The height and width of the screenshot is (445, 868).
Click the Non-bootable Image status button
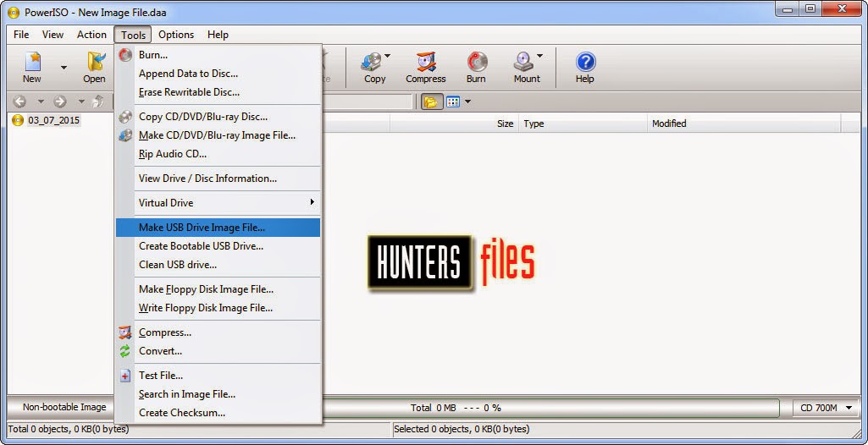[64, 408]
